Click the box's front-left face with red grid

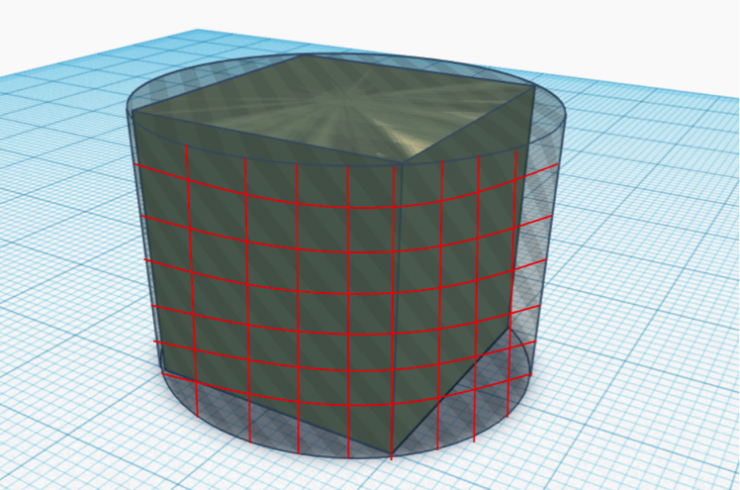click(x=270, y=280)
